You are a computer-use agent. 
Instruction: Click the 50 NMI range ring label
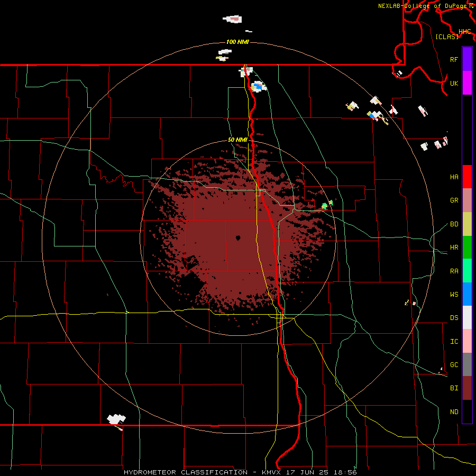[237, 140]
